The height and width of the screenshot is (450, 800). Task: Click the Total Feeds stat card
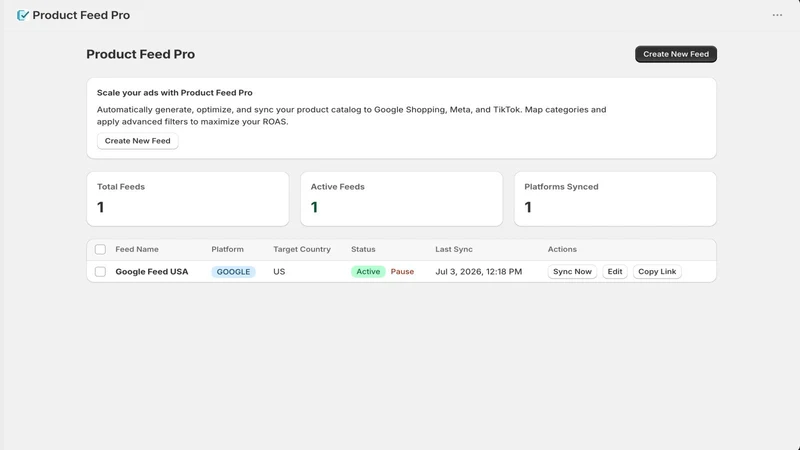tap(188, 199)
